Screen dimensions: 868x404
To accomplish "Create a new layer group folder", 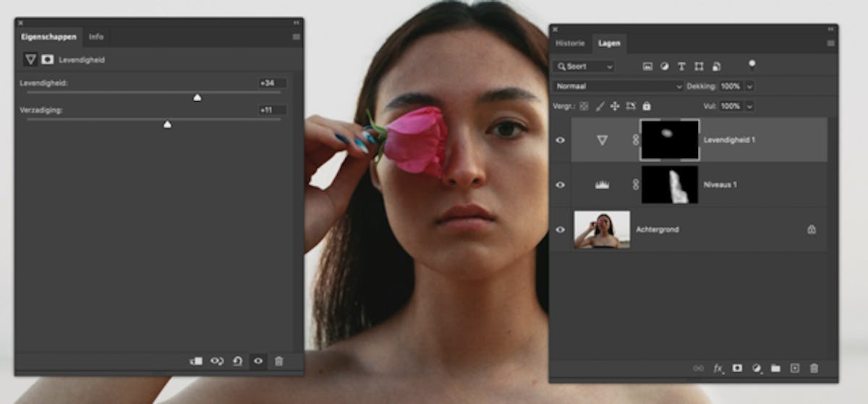I will (x=775, y=368).
